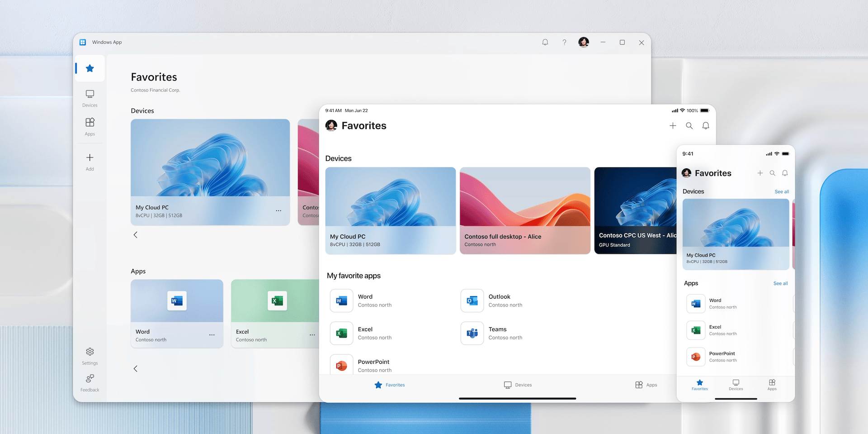This screenshot has height=434, width=868.
Task: Open the notifications bell in Windows App
Action: [545, 42]
